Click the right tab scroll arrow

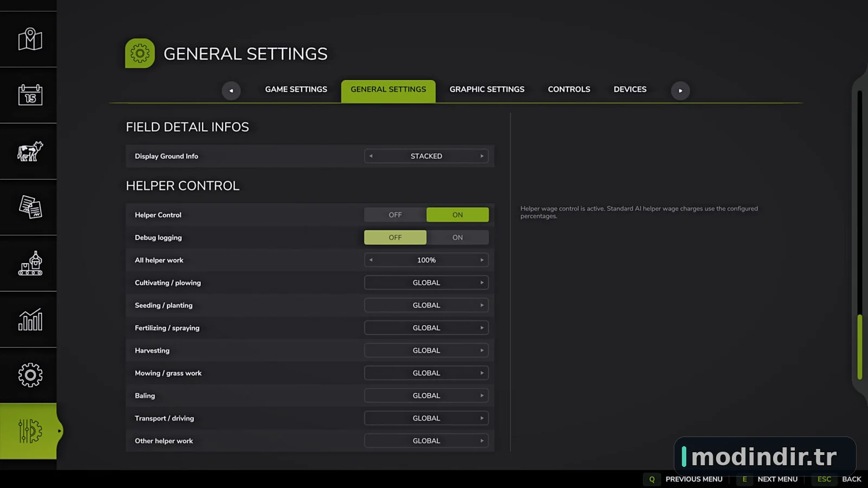[680, 91]
